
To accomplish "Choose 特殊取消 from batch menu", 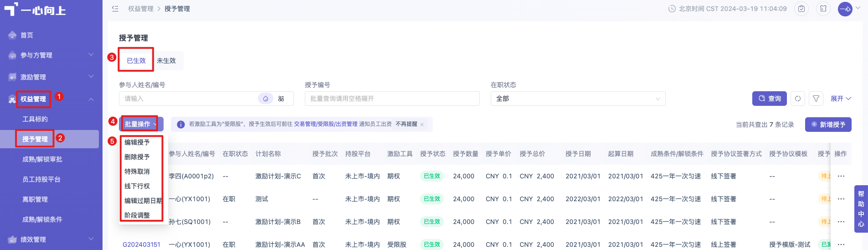I will 137,172.
